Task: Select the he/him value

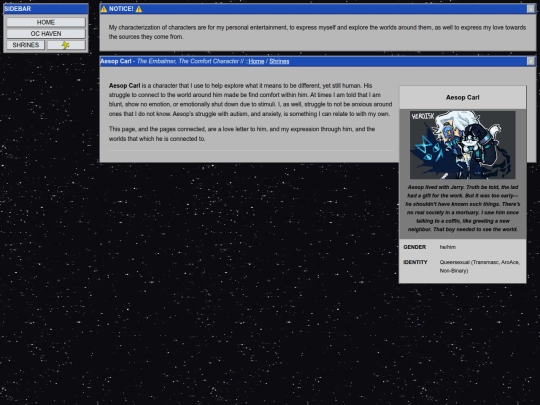Action: [x=448, y=247]
